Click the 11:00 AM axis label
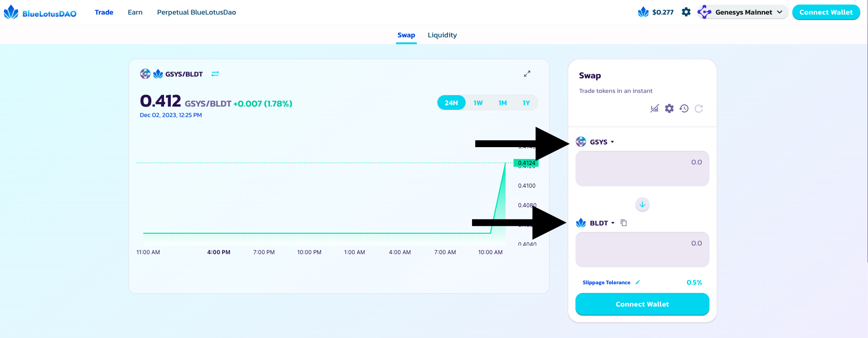The width and height of the screenshot is (868, 338). click(148, 252)
